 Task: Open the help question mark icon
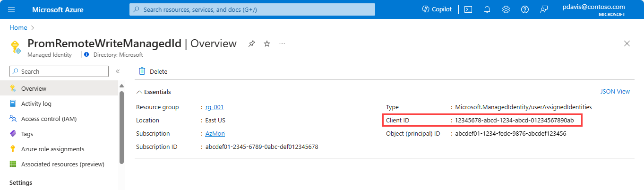[x=525, y=9]
